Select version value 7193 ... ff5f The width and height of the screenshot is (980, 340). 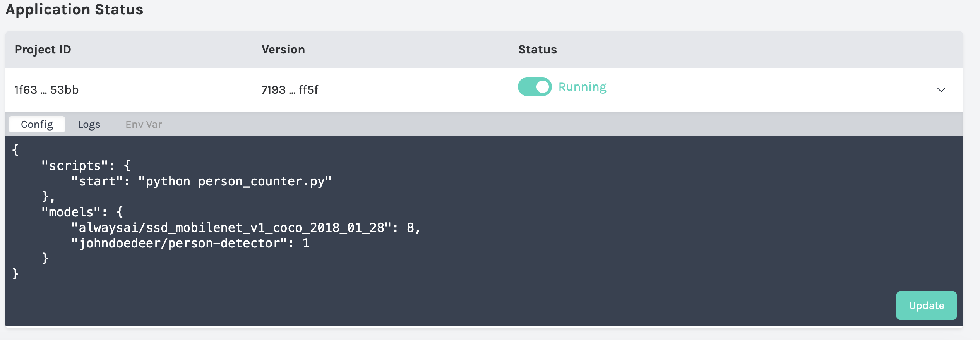[x=290, y=90]
